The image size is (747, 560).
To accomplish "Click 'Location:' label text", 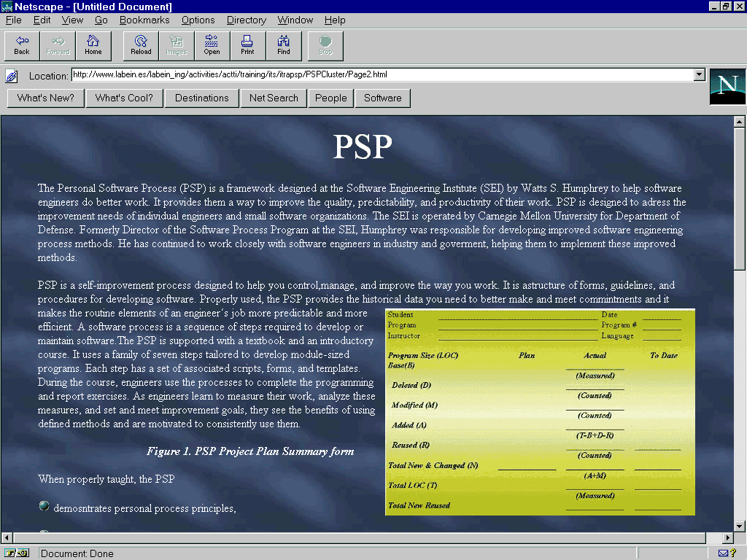I will [x=48, y=76].
